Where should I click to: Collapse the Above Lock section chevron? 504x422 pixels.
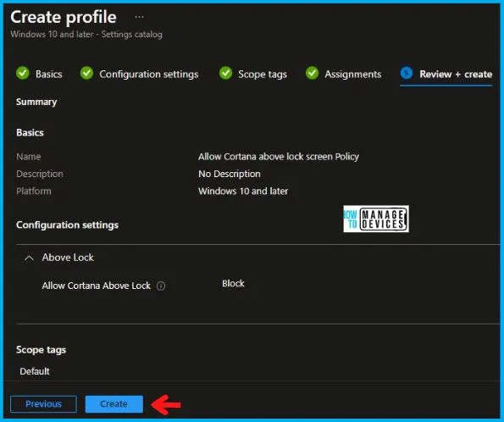[29, 258]
